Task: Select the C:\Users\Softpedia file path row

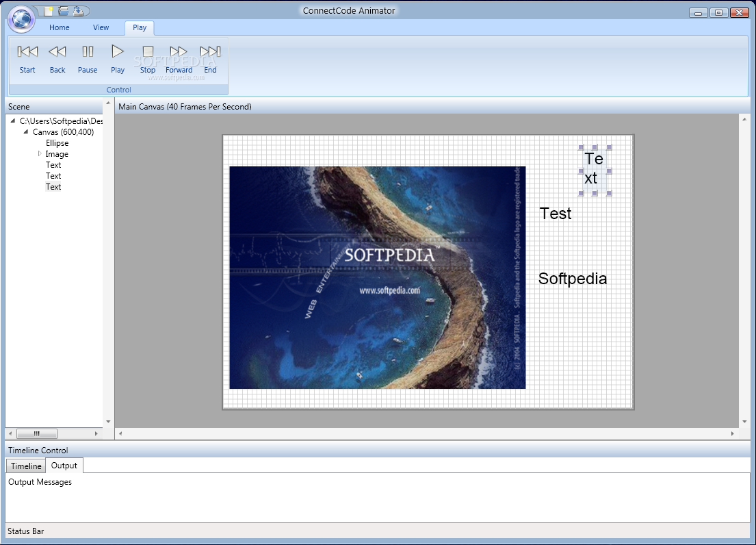Action: [61, 121]
